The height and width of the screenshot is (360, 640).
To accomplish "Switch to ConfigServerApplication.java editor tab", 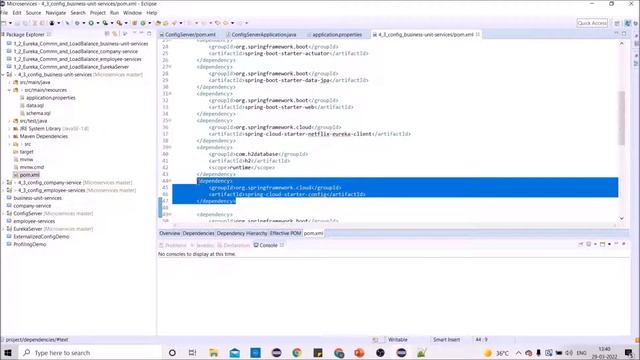I will point(262,35).
